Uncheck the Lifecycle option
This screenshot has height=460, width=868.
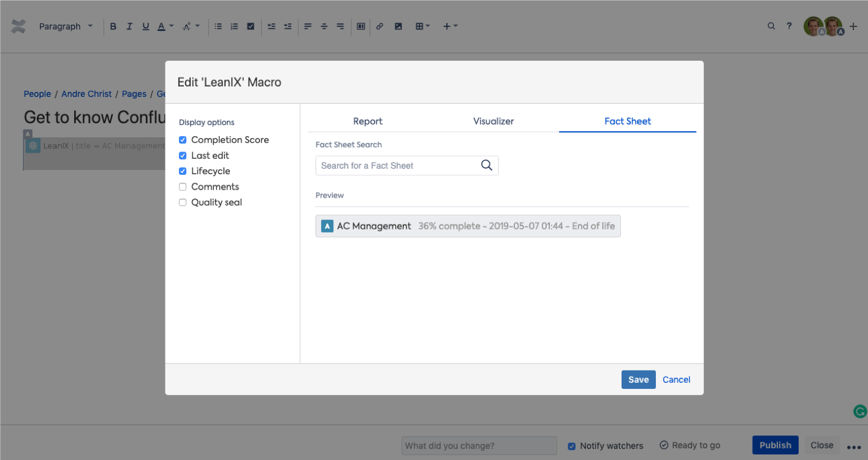(x=183, y=171)
